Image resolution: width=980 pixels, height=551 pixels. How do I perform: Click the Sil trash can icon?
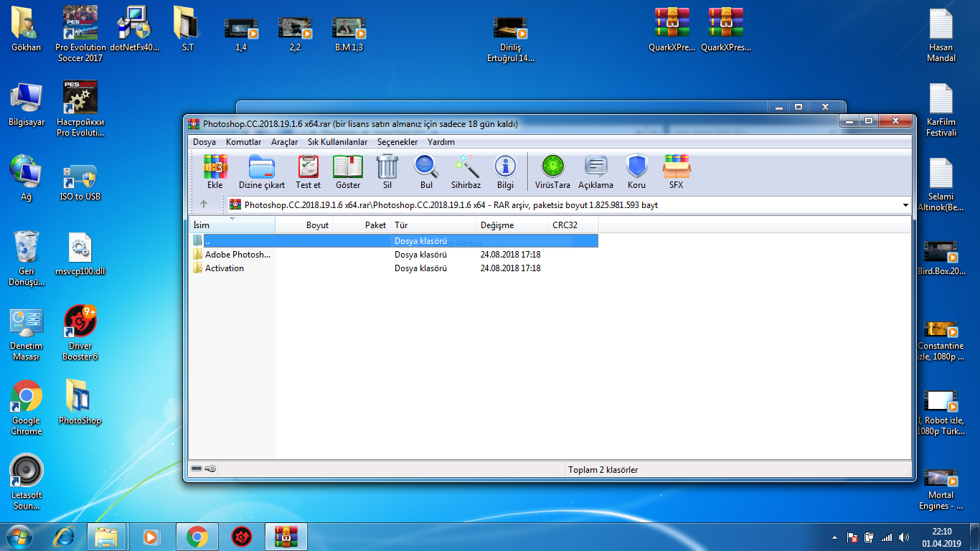pos(387,172)
